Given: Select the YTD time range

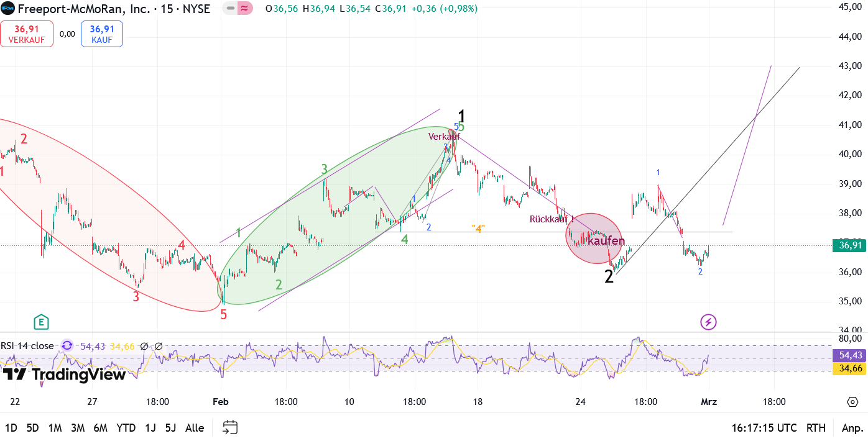Looking at the screenshot, I should 126,428.
